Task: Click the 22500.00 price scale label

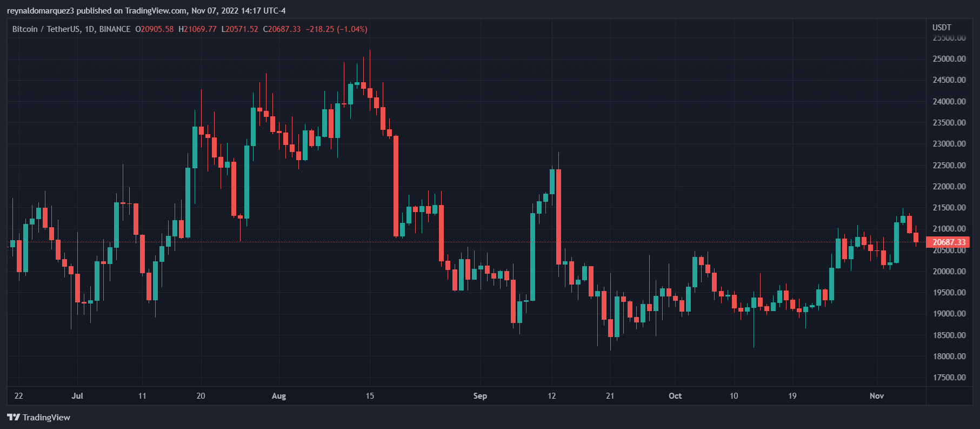Action: point(949,165)
